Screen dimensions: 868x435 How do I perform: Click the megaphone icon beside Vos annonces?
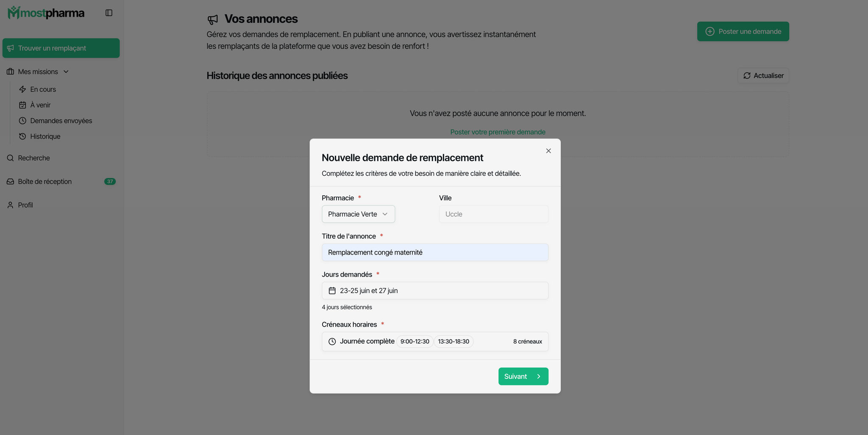[x=213, y=19]
